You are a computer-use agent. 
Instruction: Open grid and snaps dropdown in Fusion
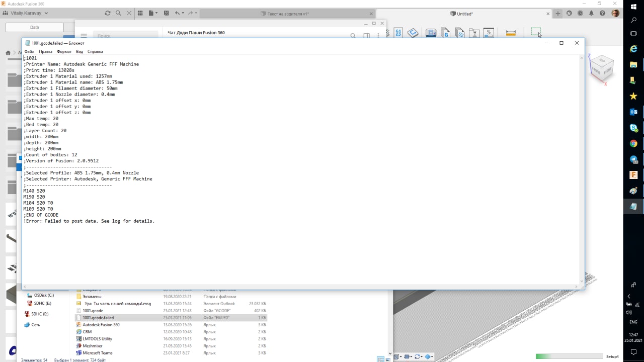click(408, 357)
